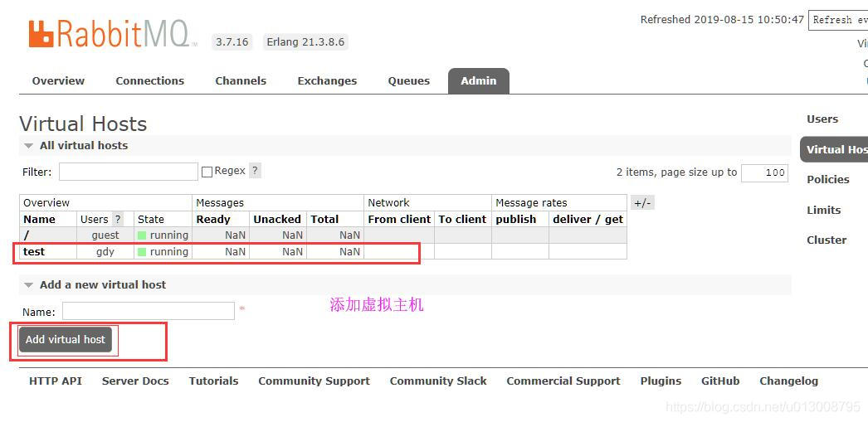Sort by the From client column header

[x=399, y=219]
